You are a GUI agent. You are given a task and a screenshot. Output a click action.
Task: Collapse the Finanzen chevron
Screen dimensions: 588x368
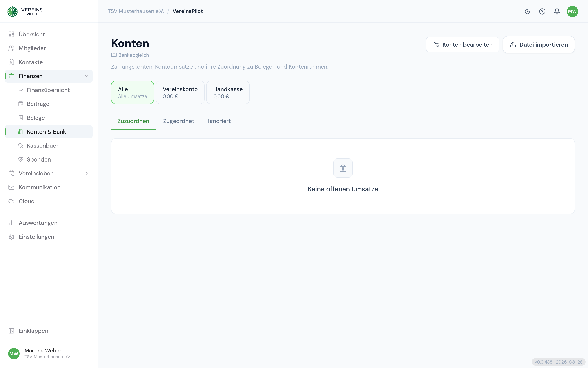(86, 76)
